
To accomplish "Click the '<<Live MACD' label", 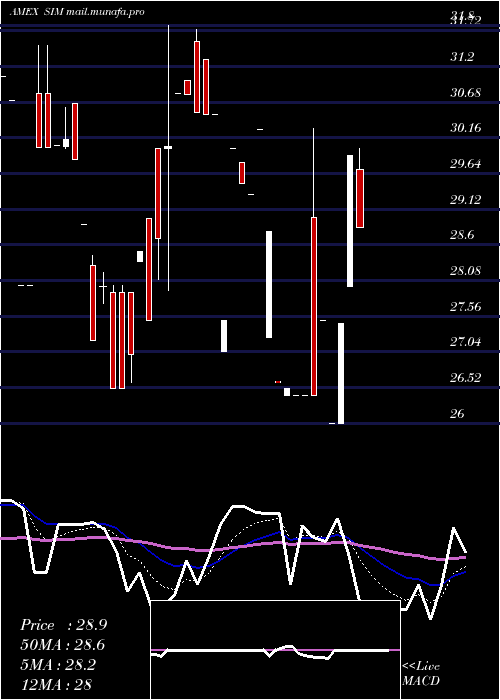I will tap(421, 673).
